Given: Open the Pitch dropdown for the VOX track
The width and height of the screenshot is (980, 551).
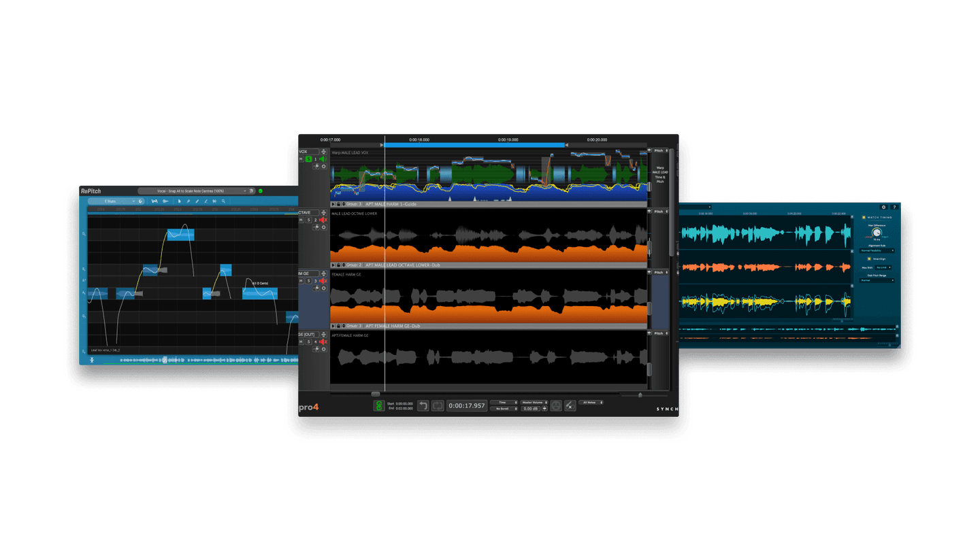Looking at the screenshot, I should [659, 150].
